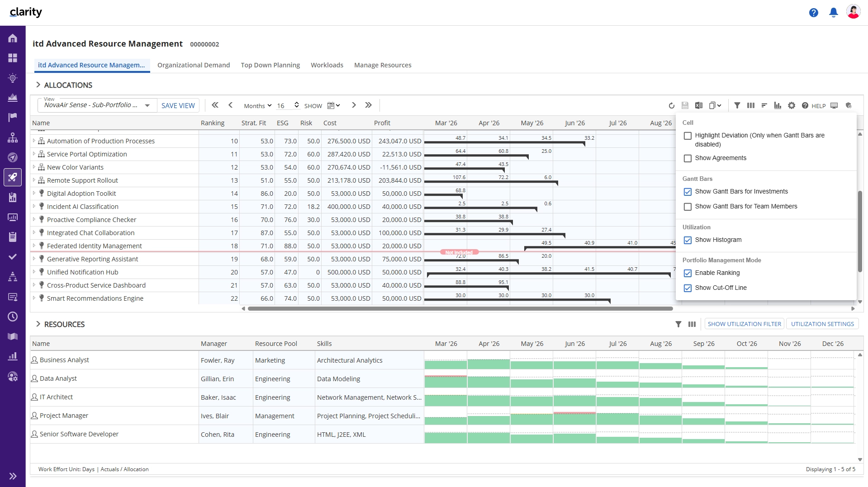Open the settings gear in allocations toolbar
Screen dimensions: 868x487
pyautogui.click(x=792, y=105)
